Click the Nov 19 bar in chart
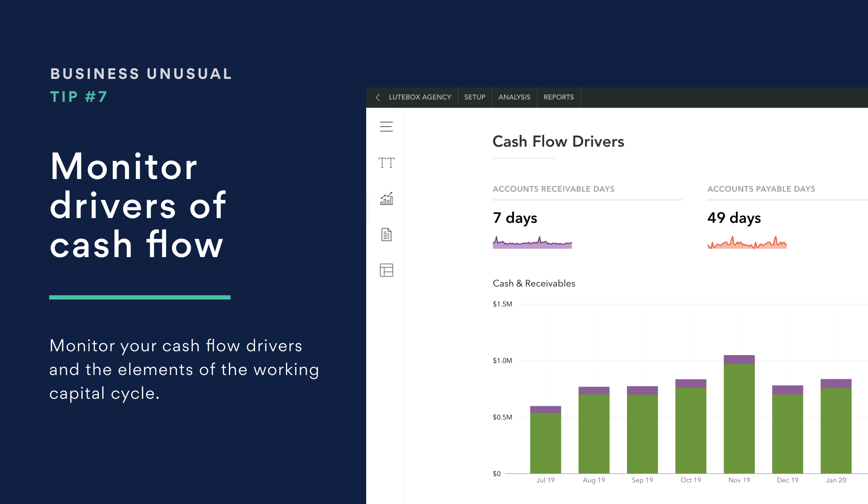Screen dimensions: 868x504 739,414
